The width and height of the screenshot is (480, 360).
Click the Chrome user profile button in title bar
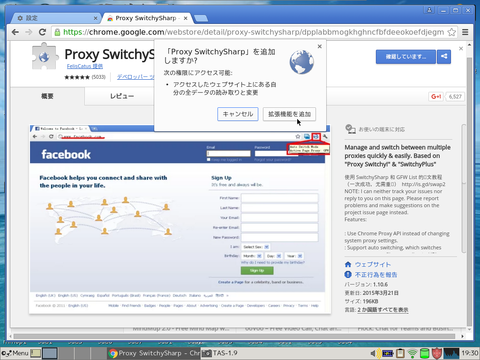point(429,10)
